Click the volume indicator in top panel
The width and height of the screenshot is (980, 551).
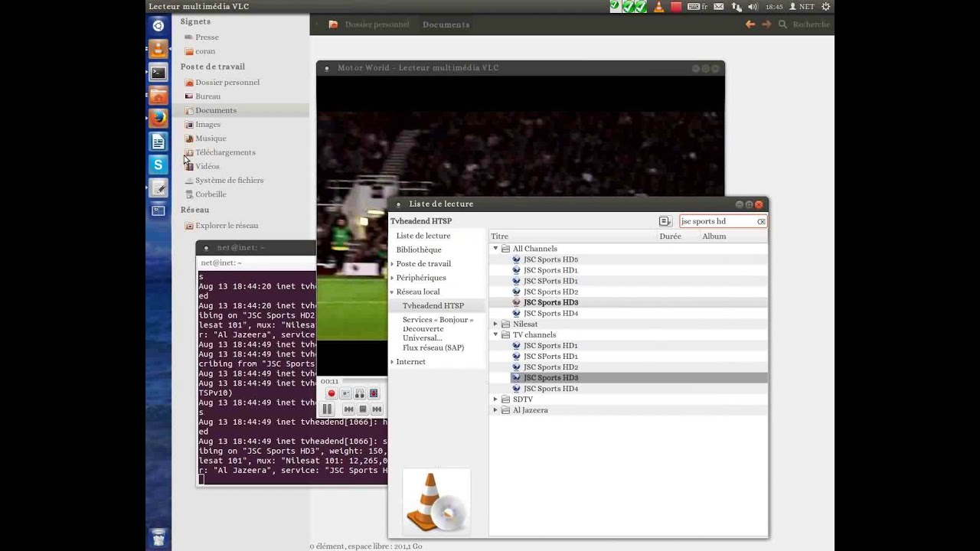click(x=753, y=6)
